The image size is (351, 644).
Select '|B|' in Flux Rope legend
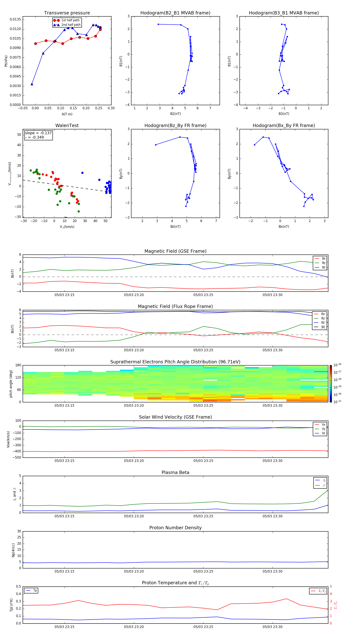tap(320, 327)
